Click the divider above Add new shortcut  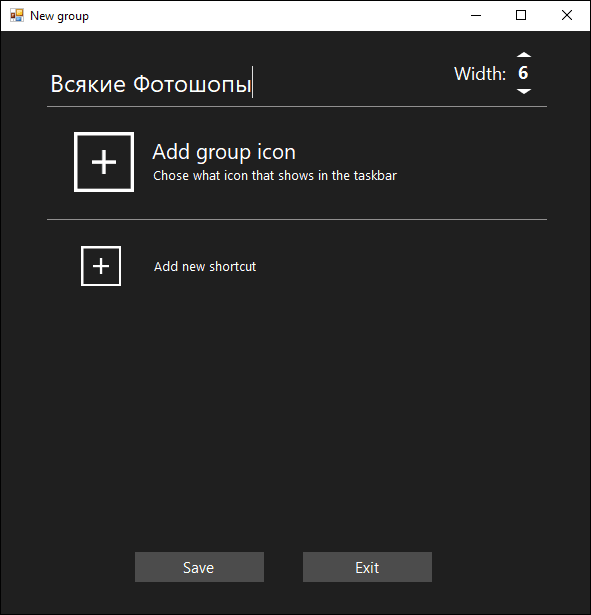297,219
